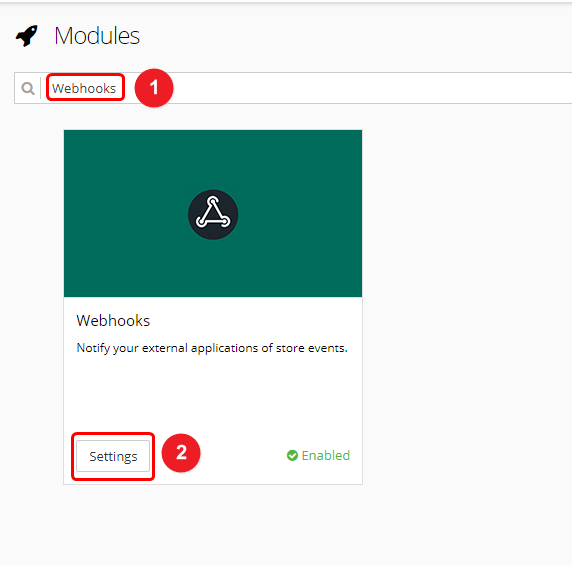Click the red numbered circle 1
572x565 pixels.
154,88
